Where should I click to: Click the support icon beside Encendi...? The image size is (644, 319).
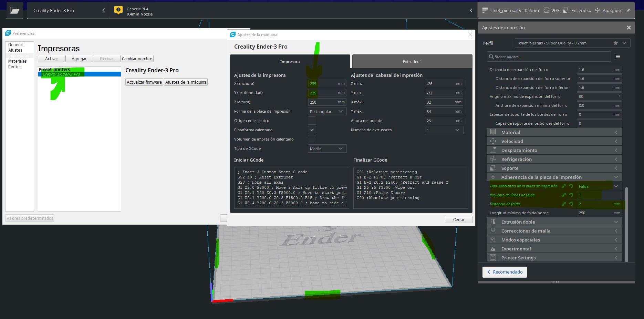566,10
